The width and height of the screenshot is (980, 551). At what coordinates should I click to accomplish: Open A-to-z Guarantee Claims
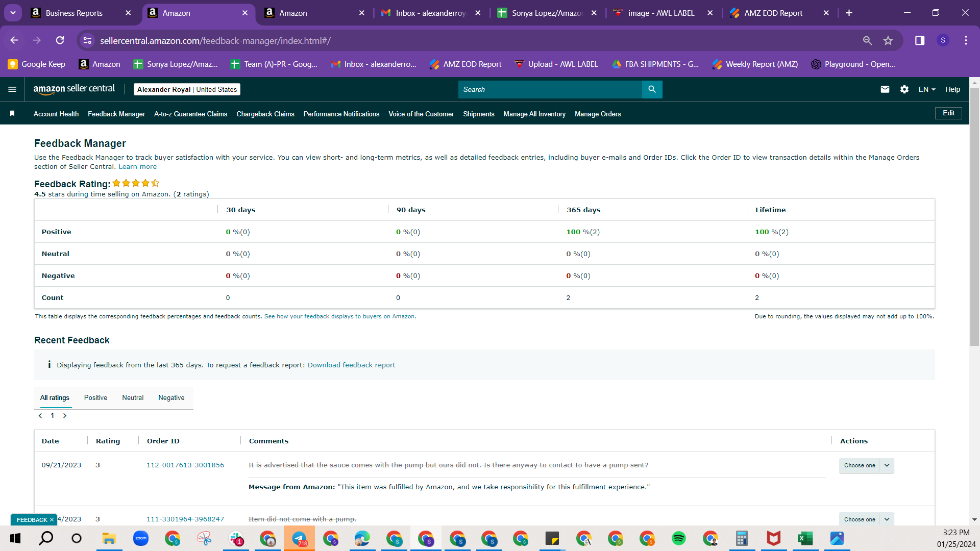[190, 114]
